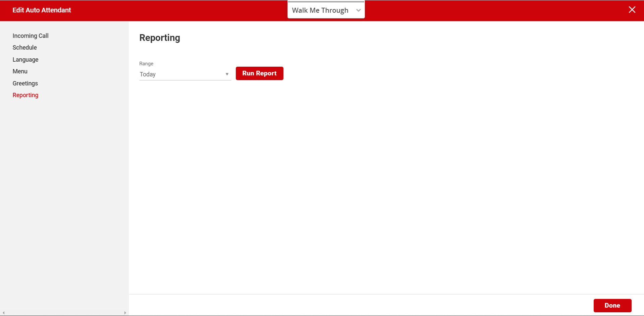The width and height of the screenshot is (644, 316).
Task: Click the Edit Auto Attendant title
Action: point(42,10)
